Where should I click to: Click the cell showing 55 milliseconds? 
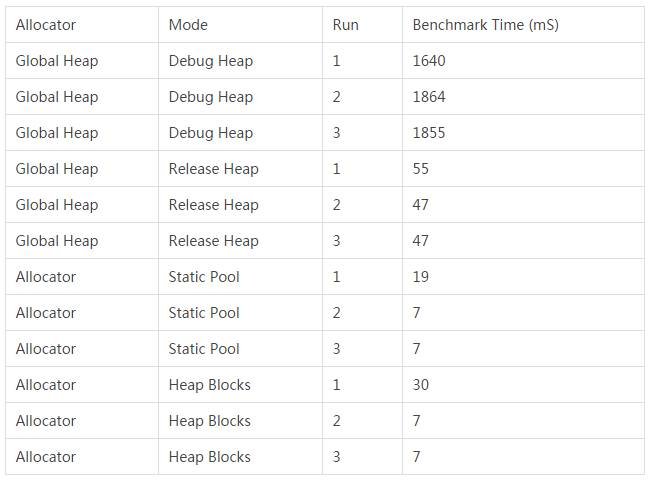tap(421, 169)
